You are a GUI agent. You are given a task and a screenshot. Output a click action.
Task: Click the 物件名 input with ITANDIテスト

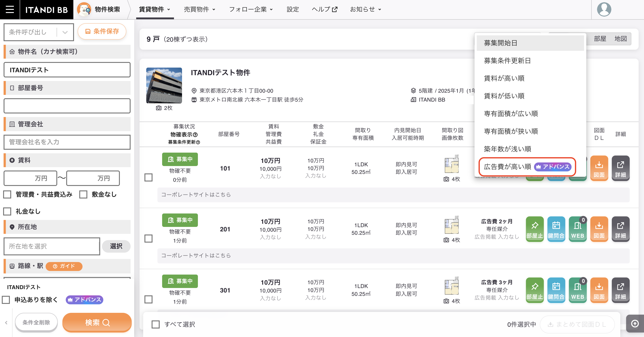pos(67,70)
